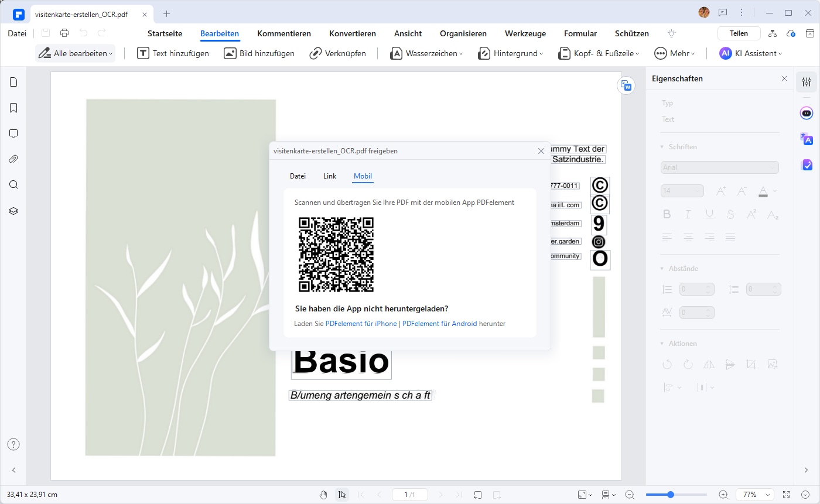Open the Alle bearbeiten dropdown

tap(75, 53)
